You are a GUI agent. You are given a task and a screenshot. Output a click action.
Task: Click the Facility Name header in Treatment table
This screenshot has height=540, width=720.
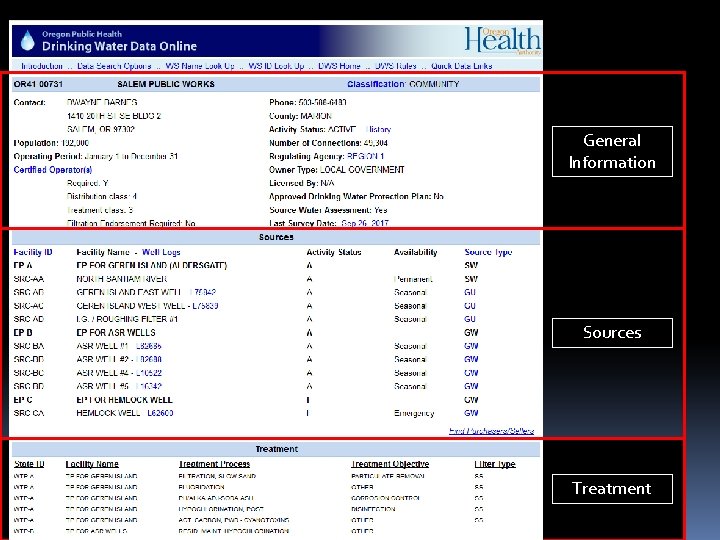click(92, 464)
